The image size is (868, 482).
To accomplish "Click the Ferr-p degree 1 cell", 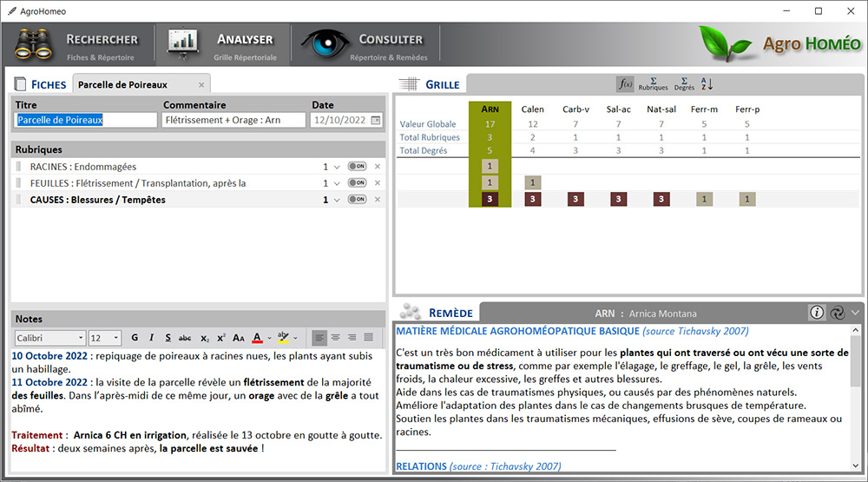I will click(747, 199).
